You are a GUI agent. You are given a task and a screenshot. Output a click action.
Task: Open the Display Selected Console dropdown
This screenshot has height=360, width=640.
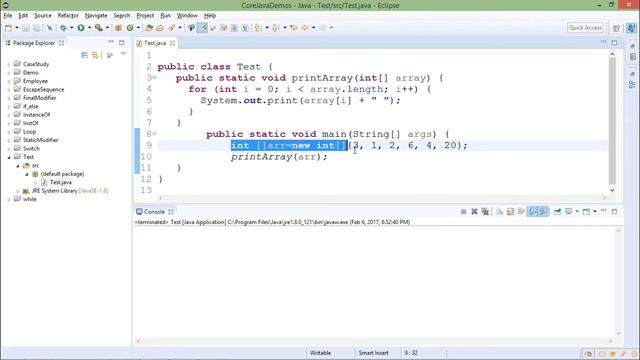pos(577,211)
